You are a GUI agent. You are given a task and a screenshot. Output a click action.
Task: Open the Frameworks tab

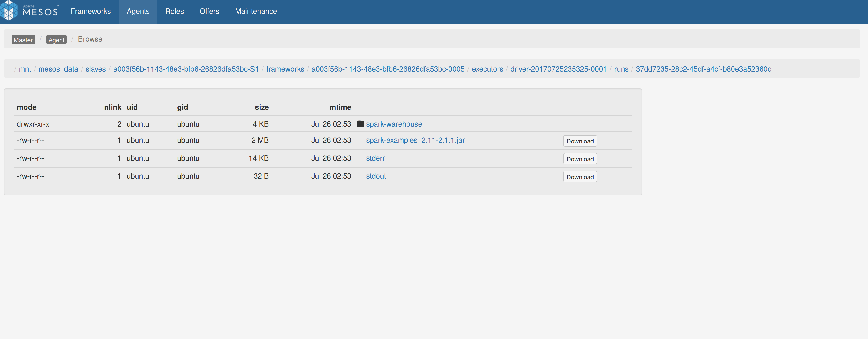(x=91, y=11)
